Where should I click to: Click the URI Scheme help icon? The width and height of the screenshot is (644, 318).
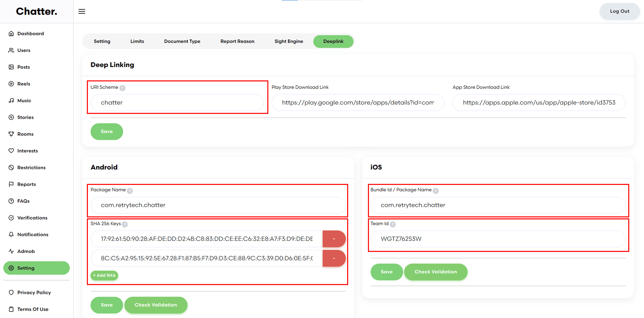click(x=122, y=88)
